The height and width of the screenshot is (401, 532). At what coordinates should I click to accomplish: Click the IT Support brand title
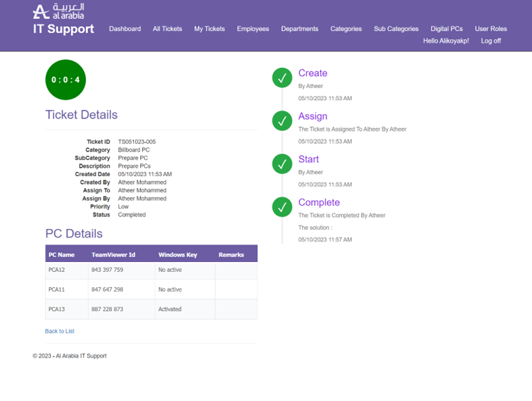(x=64, y=29)
